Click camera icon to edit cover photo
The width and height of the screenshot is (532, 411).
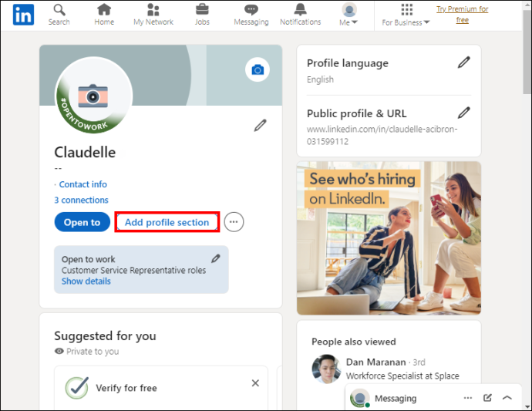pyautogui.click(x=258, y=69)
